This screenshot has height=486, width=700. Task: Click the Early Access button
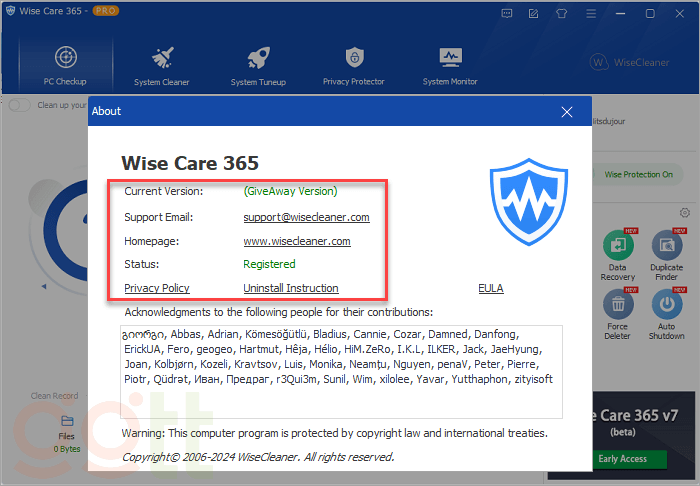tap(622, 459)
